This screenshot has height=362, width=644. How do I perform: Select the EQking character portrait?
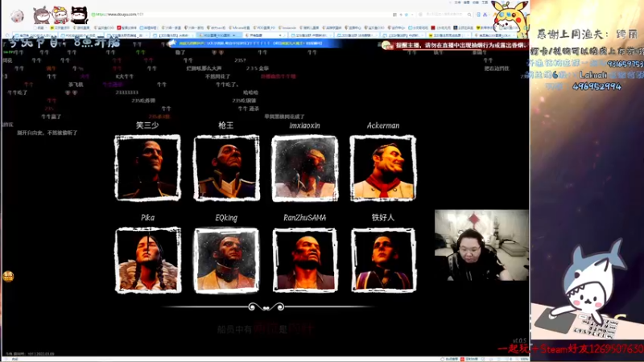coord(226,260)
